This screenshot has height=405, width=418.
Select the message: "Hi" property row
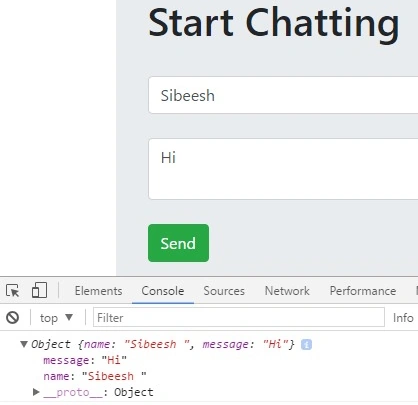85,360
